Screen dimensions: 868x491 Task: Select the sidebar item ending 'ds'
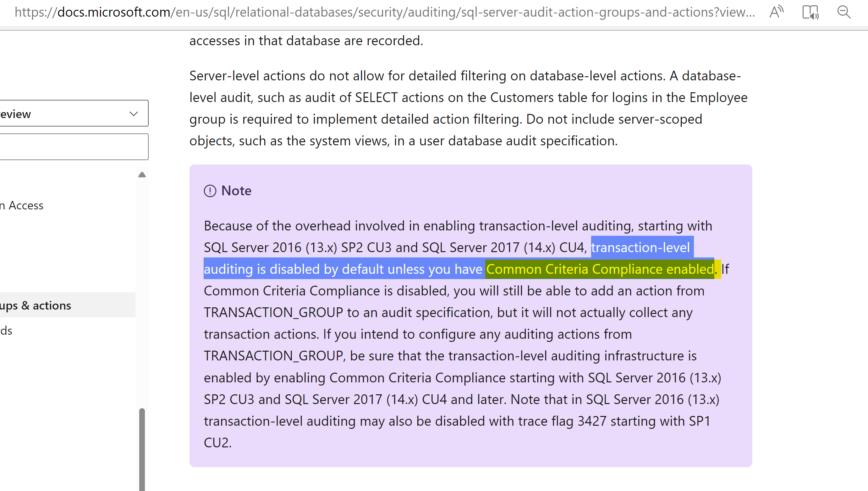[6, 331]
